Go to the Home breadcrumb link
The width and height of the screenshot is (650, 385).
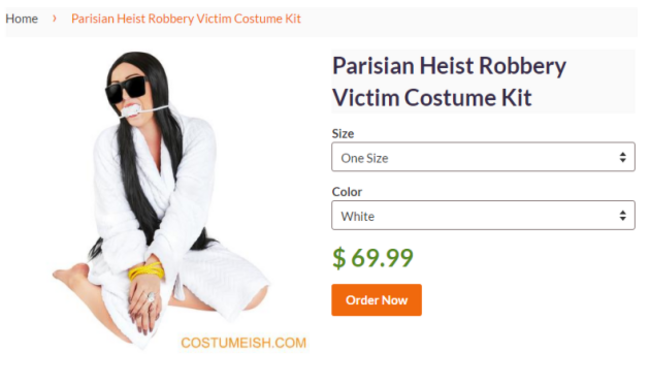pos(22,19)
